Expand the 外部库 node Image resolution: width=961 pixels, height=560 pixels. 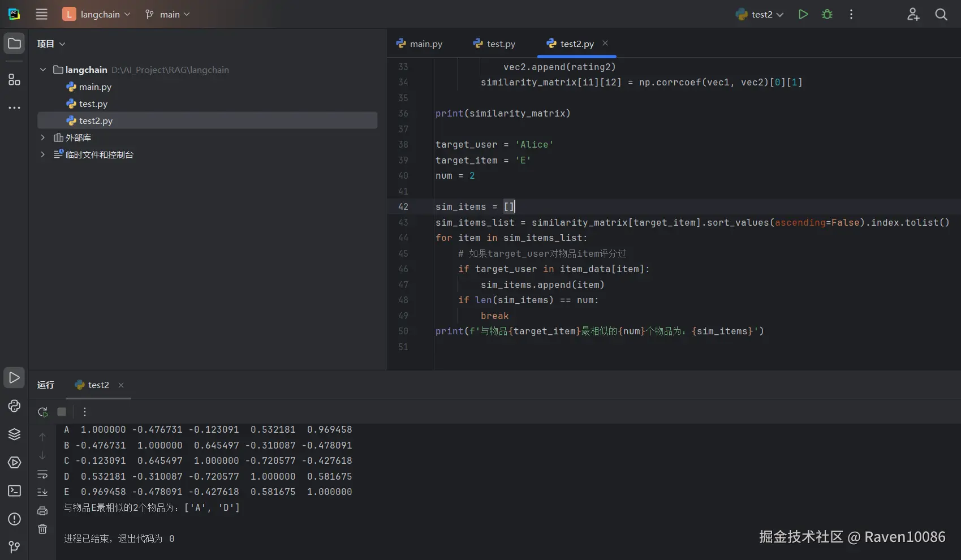[43, 137]
